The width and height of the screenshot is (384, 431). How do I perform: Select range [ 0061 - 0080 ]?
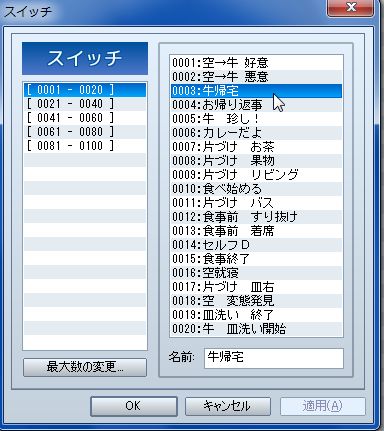click(85, 132)
